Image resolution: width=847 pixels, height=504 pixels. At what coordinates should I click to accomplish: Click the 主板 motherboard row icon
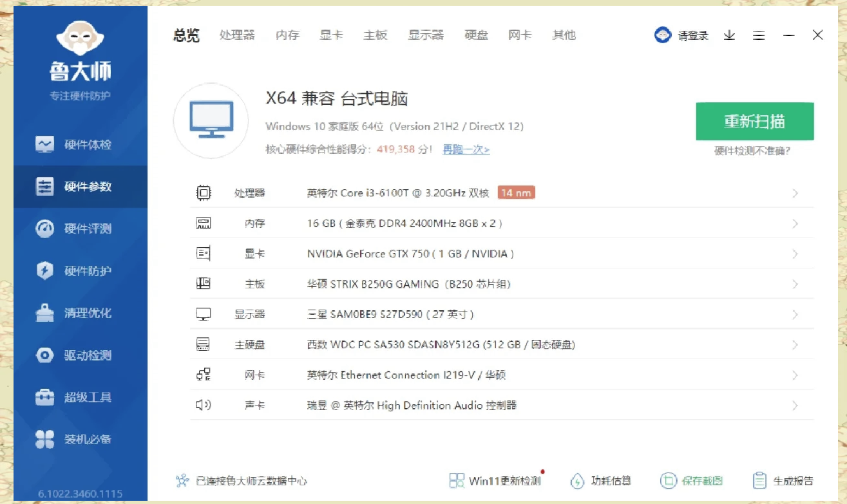coord(204,284)
